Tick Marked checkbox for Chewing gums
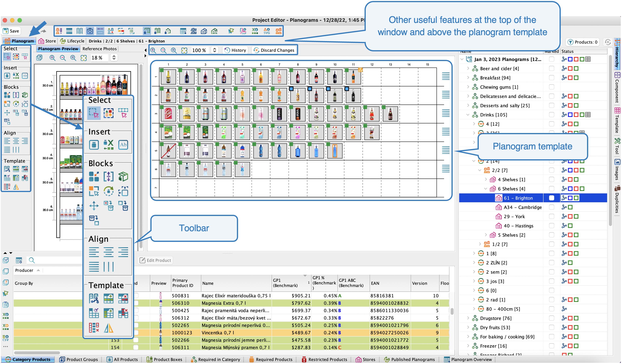The height and width of the screenshot is (364, 622). point(551,87)
